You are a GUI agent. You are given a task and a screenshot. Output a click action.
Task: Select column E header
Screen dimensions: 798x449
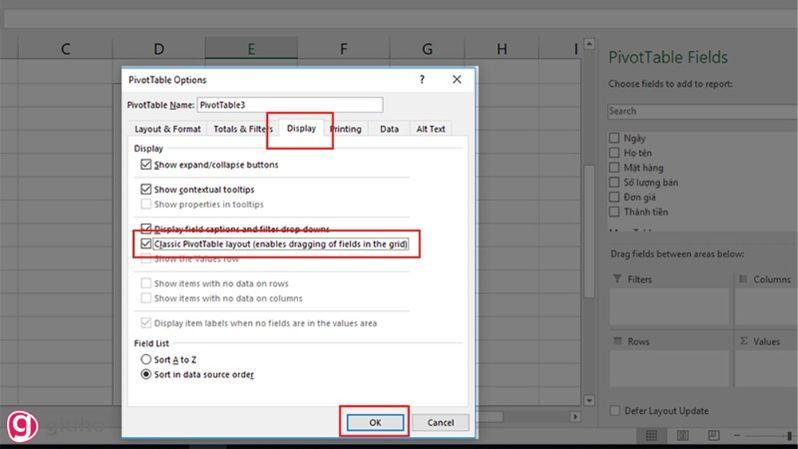click(x=251, y=49)
